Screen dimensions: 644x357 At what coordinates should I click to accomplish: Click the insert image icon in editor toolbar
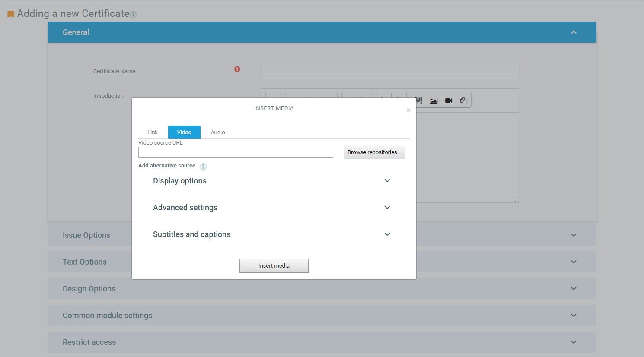434,101
